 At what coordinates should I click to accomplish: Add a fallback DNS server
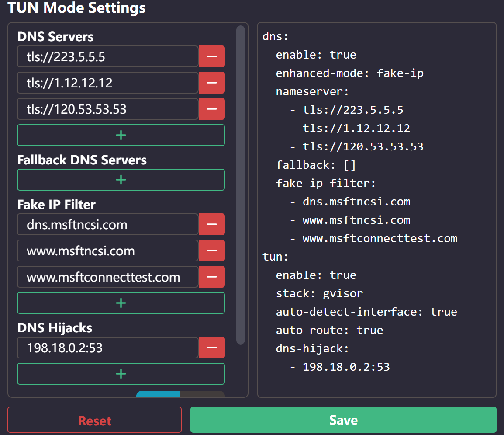[121, 180]
